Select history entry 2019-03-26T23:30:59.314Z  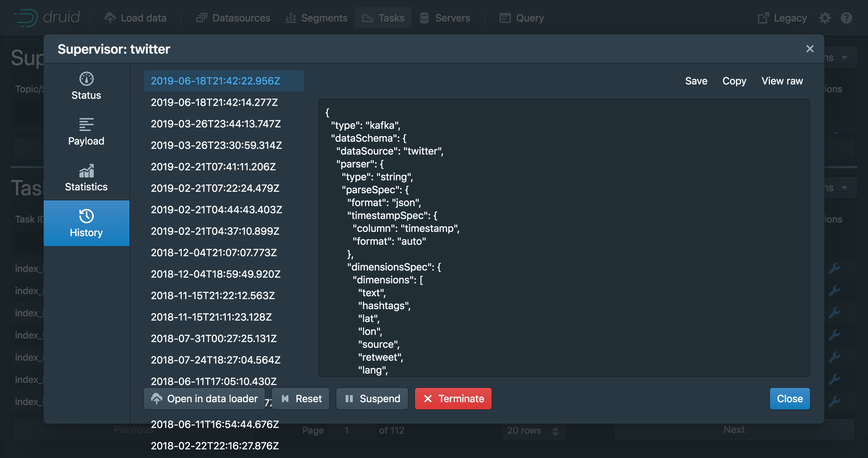(224, 145)
